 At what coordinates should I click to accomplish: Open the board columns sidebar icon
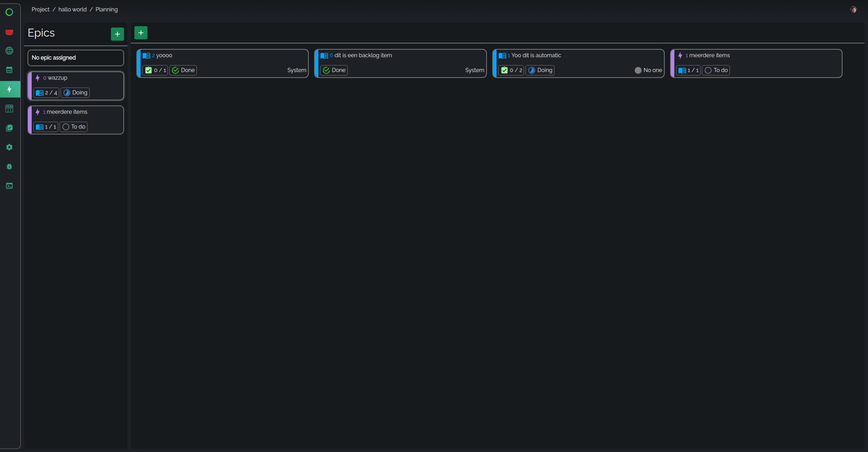click(x=9, y=109)
